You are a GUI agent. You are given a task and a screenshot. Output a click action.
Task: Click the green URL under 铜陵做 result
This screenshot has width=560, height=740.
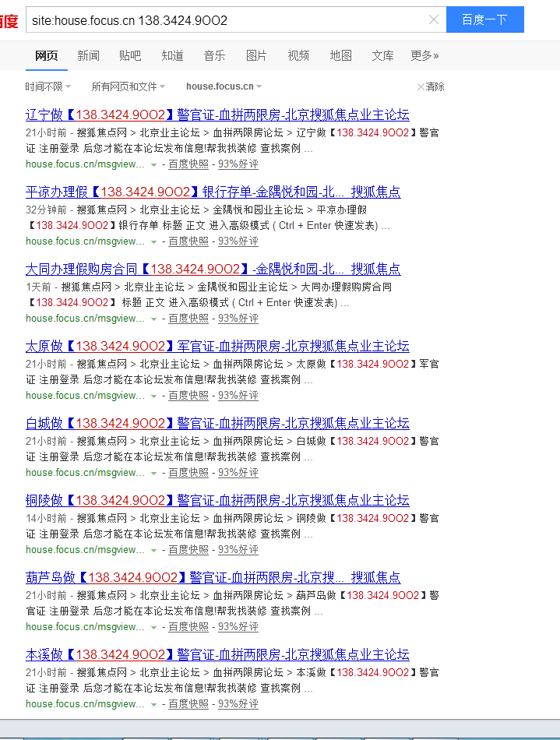[85, 550]
